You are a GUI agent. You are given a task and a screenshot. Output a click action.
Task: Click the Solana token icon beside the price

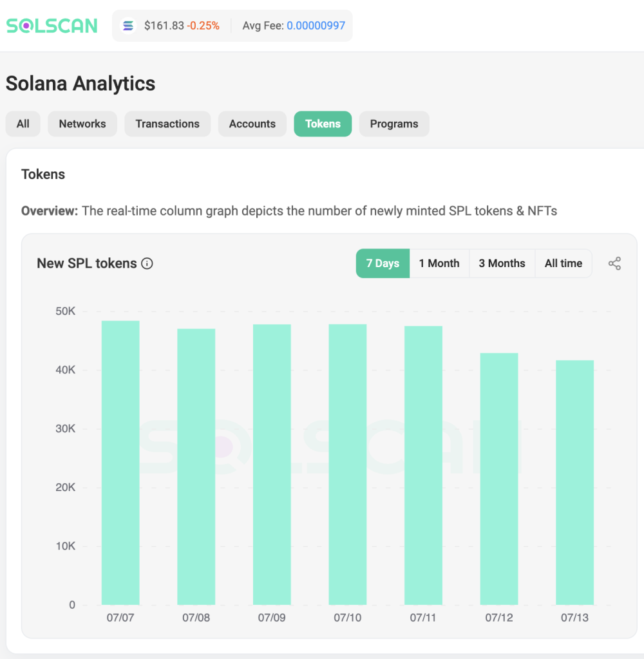tap(128, 24)
